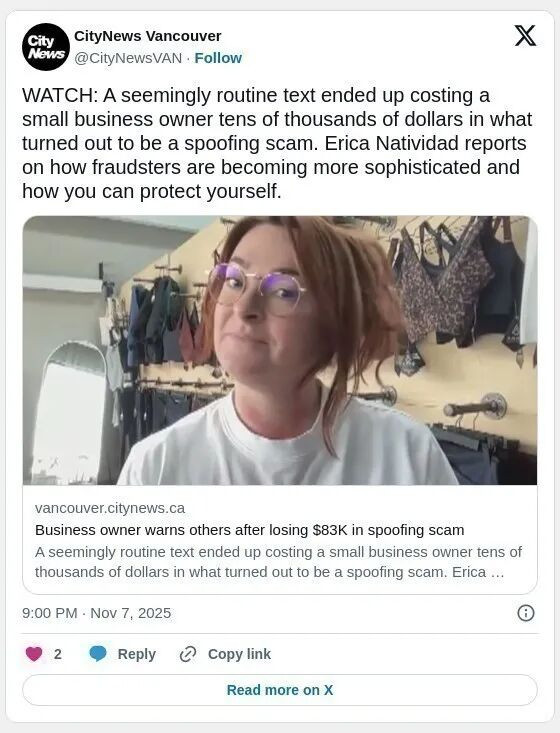
Task: Follow the CityNews Vancouver account
Action: tap(218, 58)
